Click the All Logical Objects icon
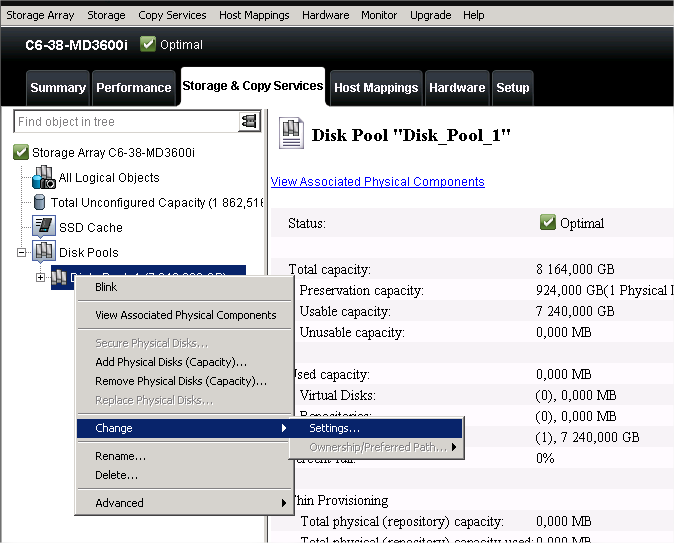The width and height of the screenshot is (674, 543). coord(44,177)
